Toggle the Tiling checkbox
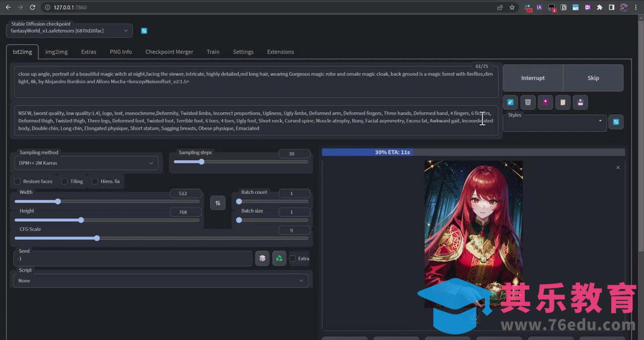 coord(64,181)
